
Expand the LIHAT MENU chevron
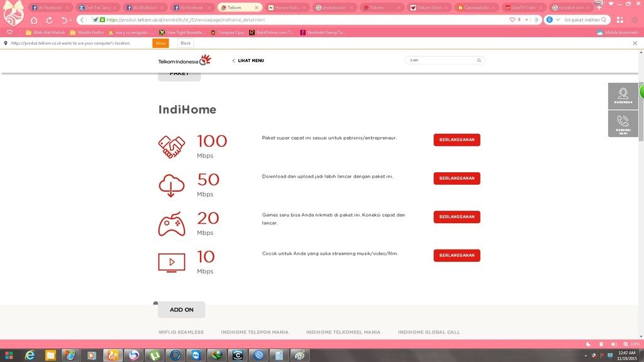coord(233,60)
